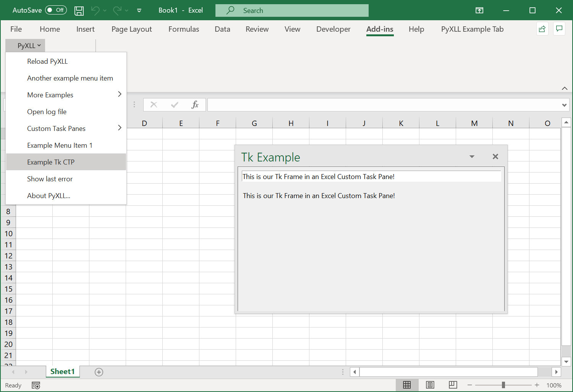Click the Save disk icon
This screenshot has width=573, height=392.
[x=79, y=11]
